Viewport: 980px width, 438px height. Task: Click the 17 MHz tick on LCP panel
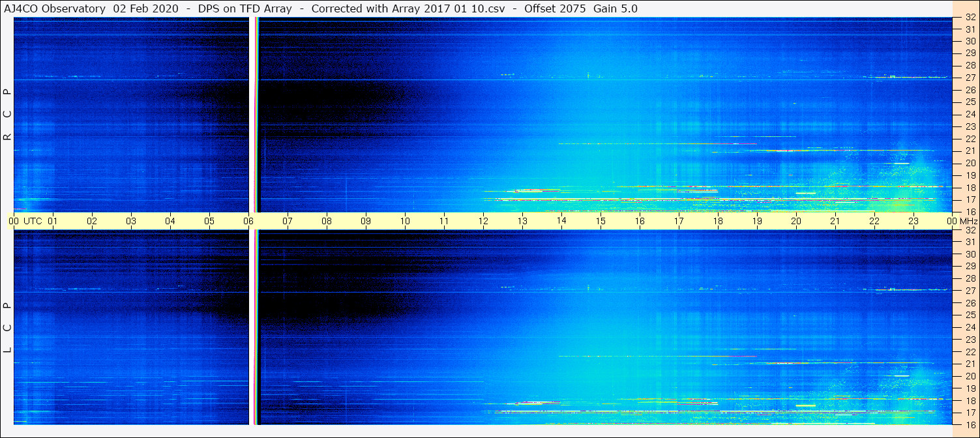coord(970,413)
